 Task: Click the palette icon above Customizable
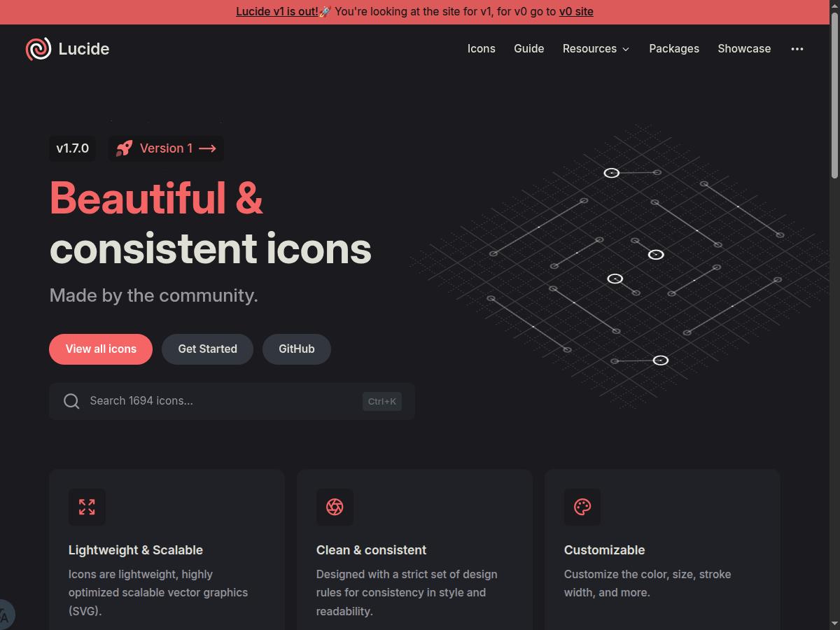(x=582, y=507)
